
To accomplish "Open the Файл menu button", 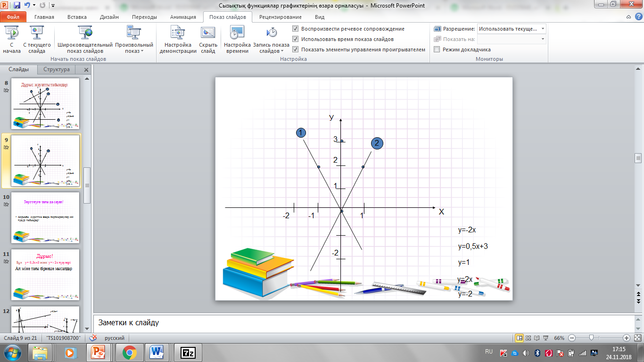I will coord(13,17).
